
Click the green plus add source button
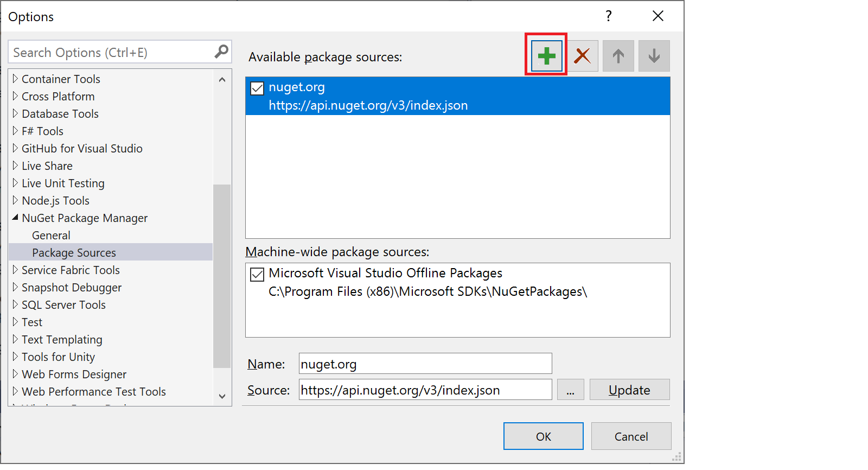(546, 55)
